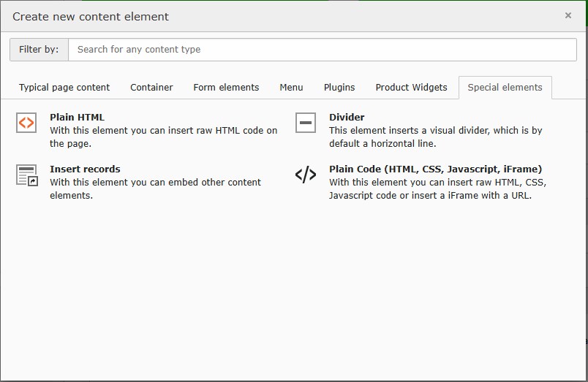Open the Product Widgets tab
This screenshot has width=588, height=382.
[x=411, y=87]
